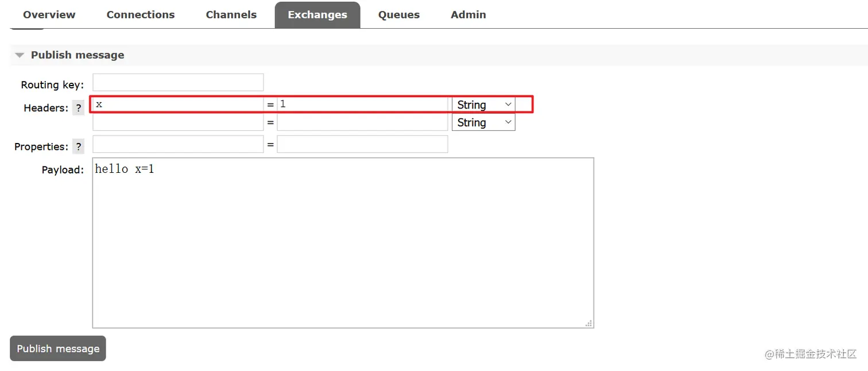Open the Properties help question mark
This screenshot has height=371, width=868.
click(x=79, y=146)
